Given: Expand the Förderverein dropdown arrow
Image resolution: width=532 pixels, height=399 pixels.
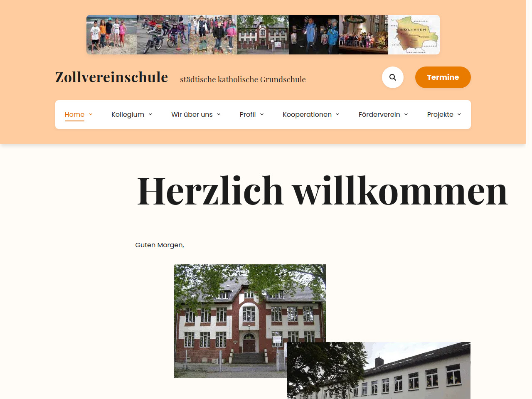Looking at the screenshot, I should tap(406, 114).
